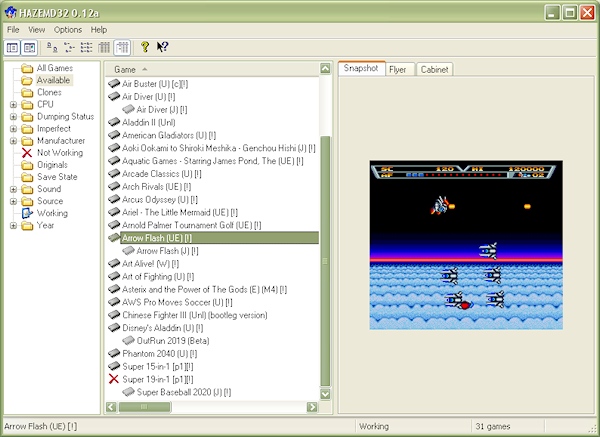600x437 pixels.
Task: Click Air Diver (J) [!] clone cartridge icon
Action: [128, 109]
